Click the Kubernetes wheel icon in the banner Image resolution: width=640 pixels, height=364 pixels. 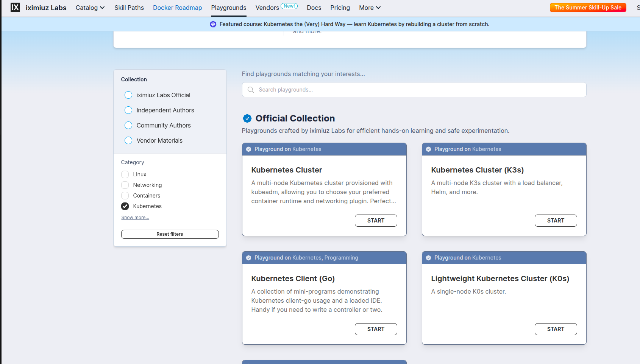[213, 24]
